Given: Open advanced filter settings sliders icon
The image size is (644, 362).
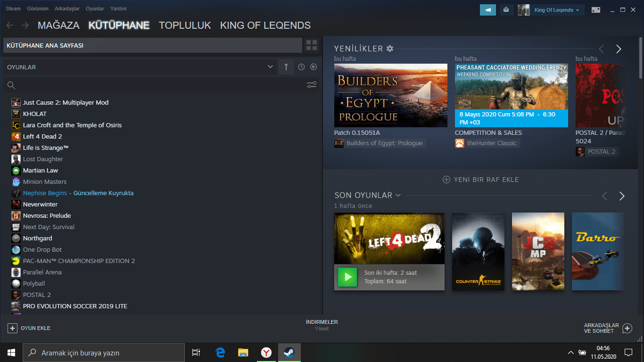Looking at the screenshot, I should 312,85.
